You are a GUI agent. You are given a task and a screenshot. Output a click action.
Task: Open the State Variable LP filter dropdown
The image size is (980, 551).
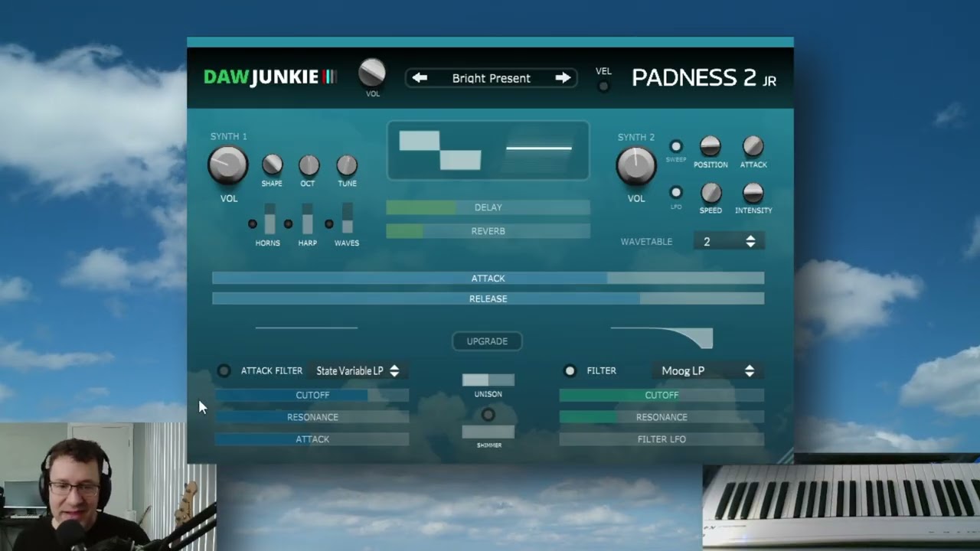pyautogui.click(x=358, y=370)
